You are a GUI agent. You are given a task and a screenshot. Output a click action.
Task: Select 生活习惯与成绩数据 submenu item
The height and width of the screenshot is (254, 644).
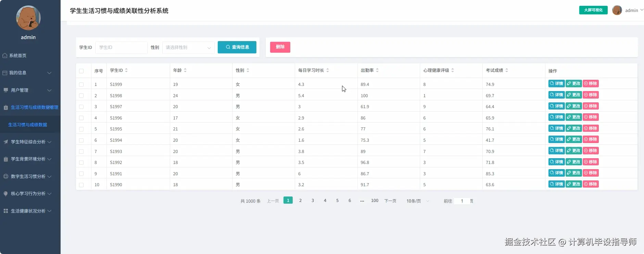(30, 125)
